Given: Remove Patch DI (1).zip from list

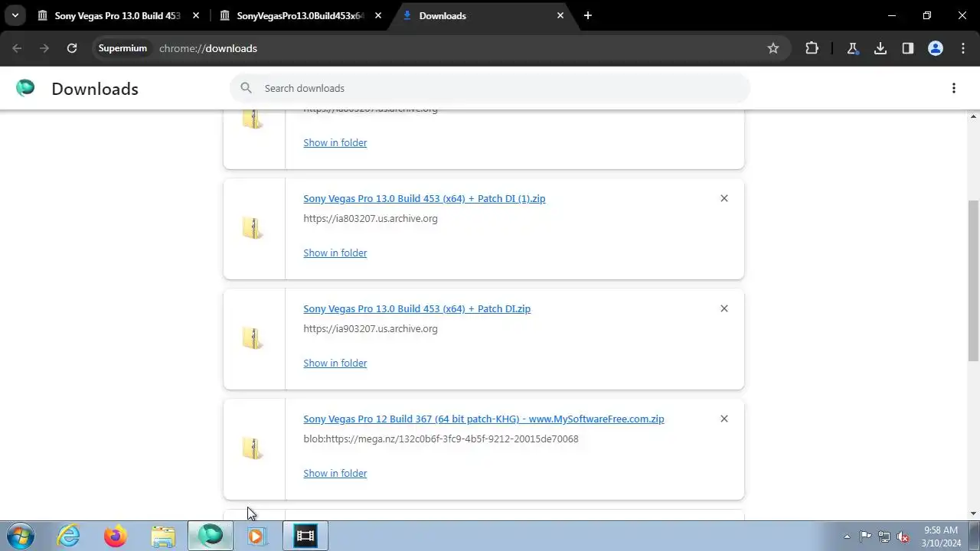Looking at the screenshot, I should pos(724,198).
